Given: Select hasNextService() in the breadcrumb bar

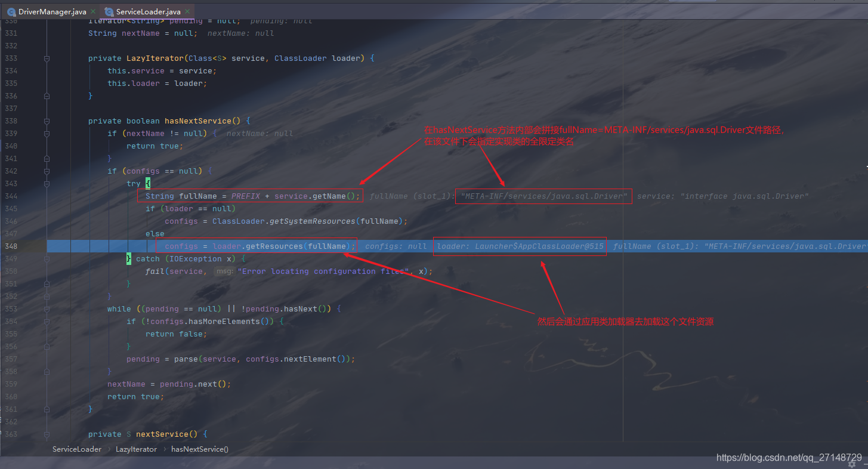Looking at the screenshot, I should 200,449.
